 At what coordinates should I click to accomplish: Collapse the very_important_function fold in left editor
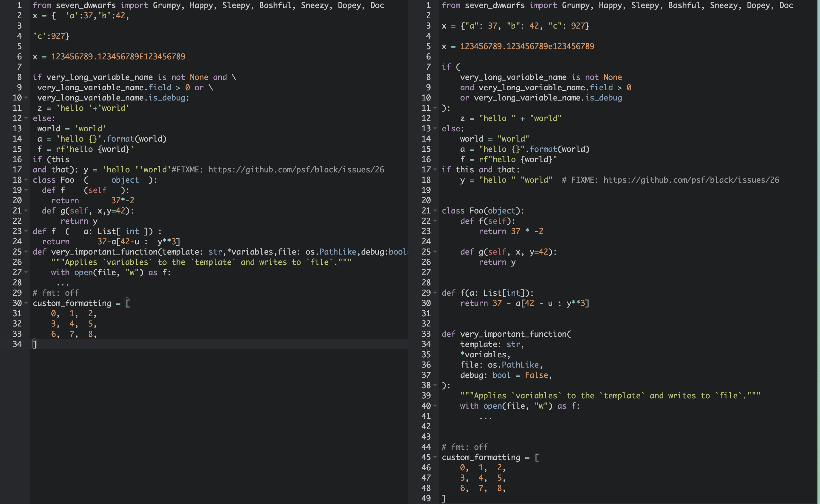pos(26,252)
